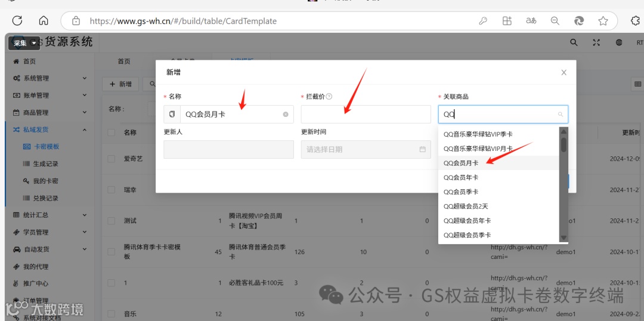This screenshot has width=644, height=321.
Task: Click the table layout icon at right
Action: pos(637,84)
